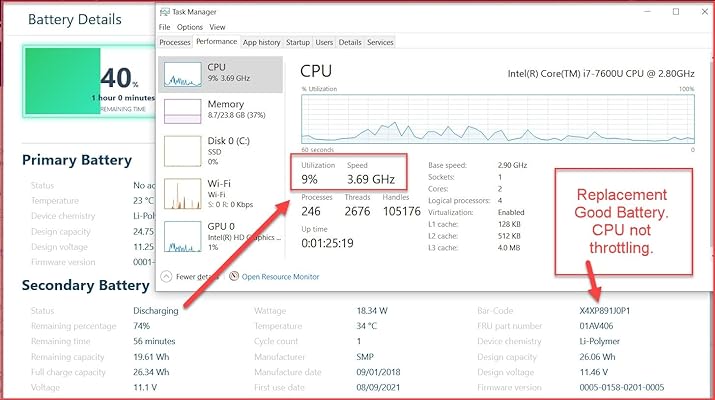
Task: Click the 2676 threads count
Action: click(x=357, y=211)
